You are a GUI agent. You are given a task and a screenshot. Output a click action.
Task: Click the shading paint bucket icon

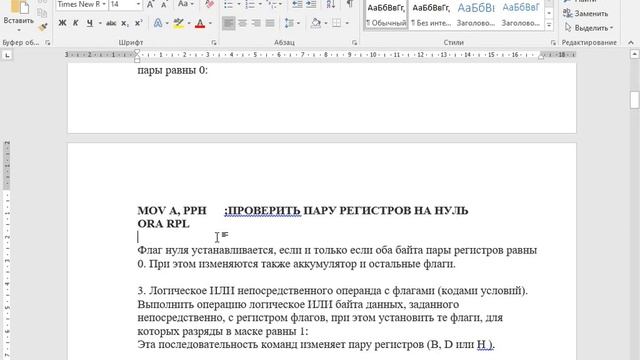(316, 23)
